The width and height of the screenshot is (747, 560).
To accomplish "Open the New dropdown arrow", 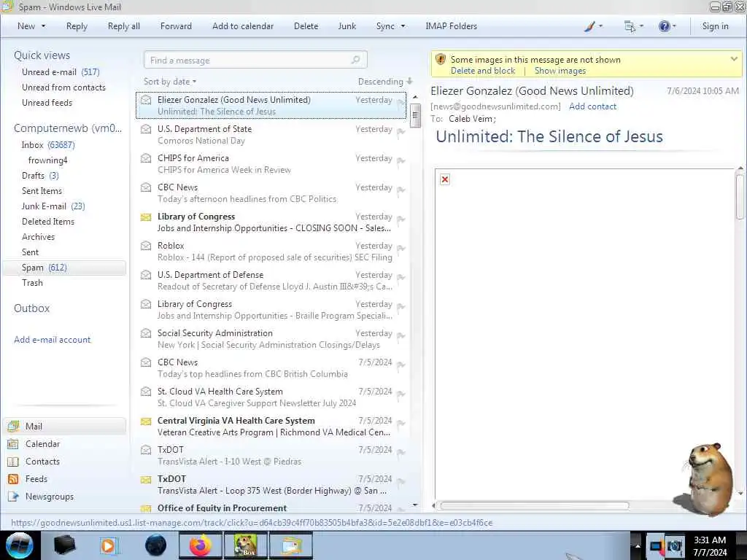I will point(43,26).
